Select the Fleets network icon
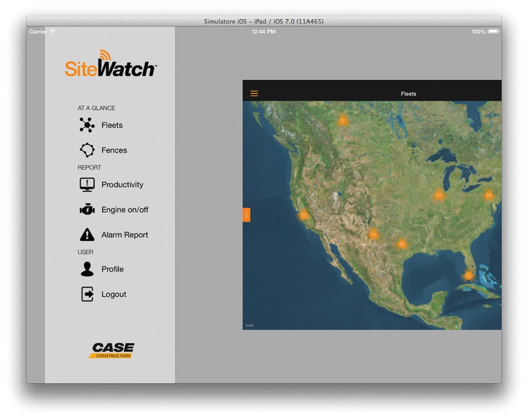The height and width of the screenshot is (420, 528). pos(86,125)
